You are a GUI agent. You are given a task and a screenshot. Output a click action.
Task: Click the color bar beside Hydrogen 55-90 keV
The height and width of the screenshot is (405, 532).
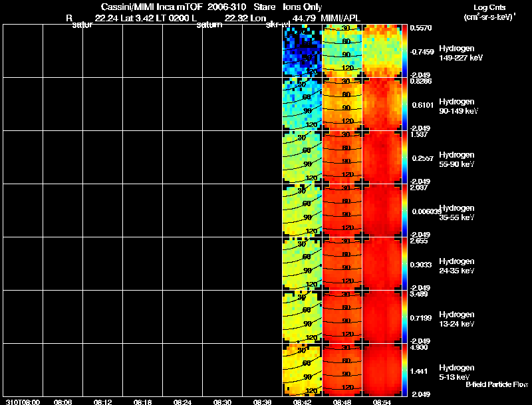(x=404, y=158)
